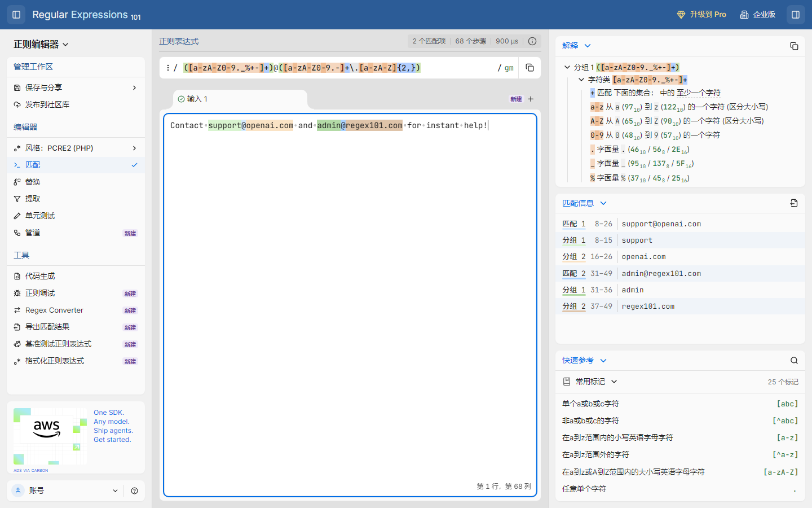Image resolution: width=812 pixels, height=508 pixels.
Task: Open 格式化正则表达式 tool
Action: pyautogui.click(x=76, y=361)
